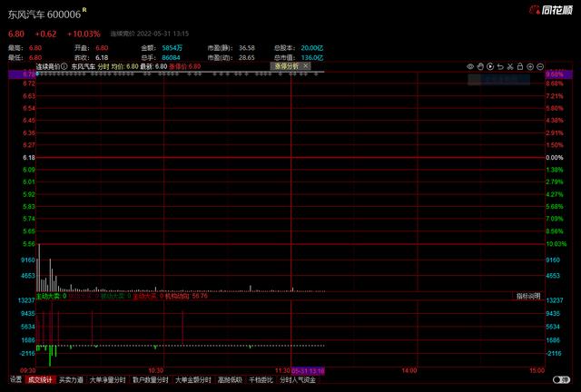
Task: Switch to the 大单净量分时 tab
Action: click(x=108, y=380)
